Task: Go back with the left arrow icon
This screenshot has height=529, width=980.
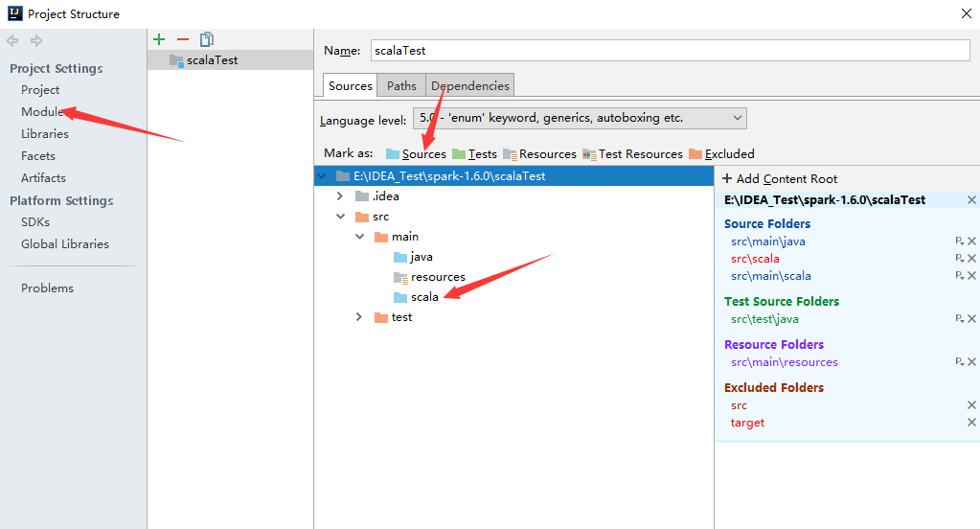Action: (11, 40)
